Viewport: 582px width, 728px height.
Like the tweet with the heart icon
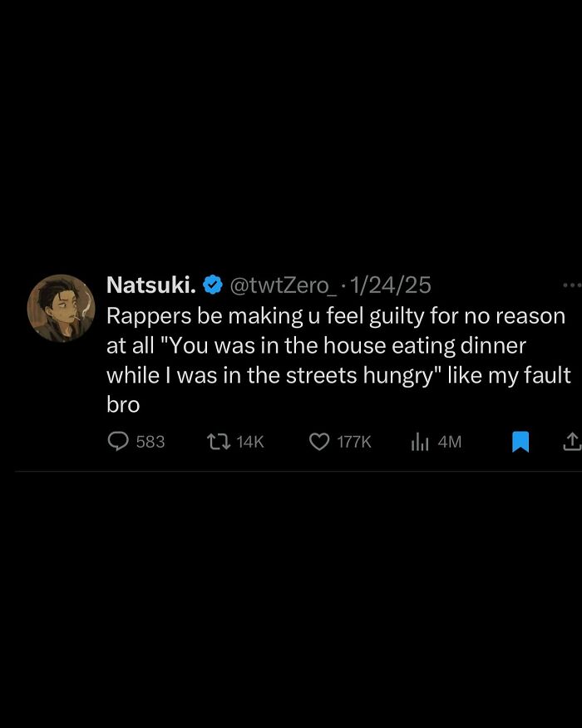[319, 442]
